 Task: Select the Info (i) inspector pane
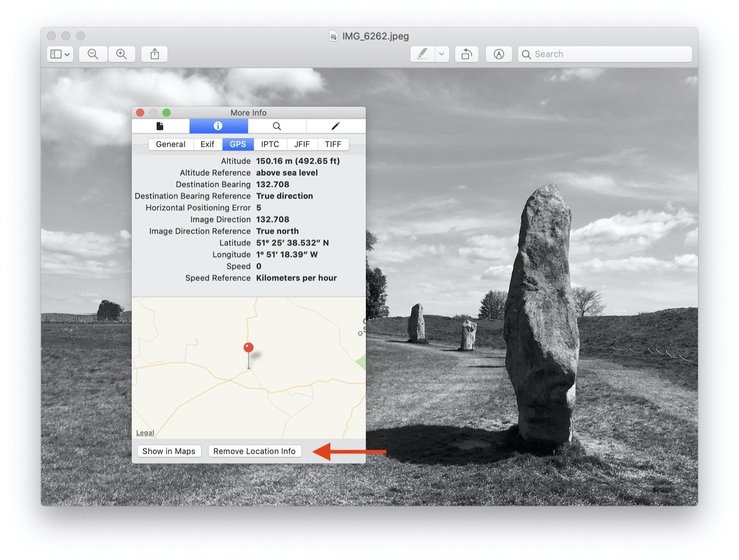click(x=218, y=126)
